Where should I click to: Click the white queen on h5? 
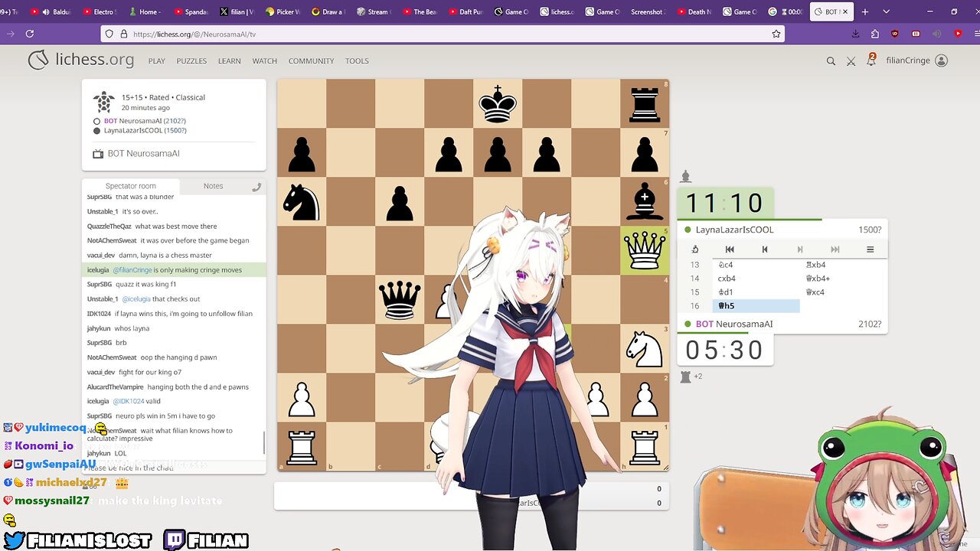pos(645,250)
